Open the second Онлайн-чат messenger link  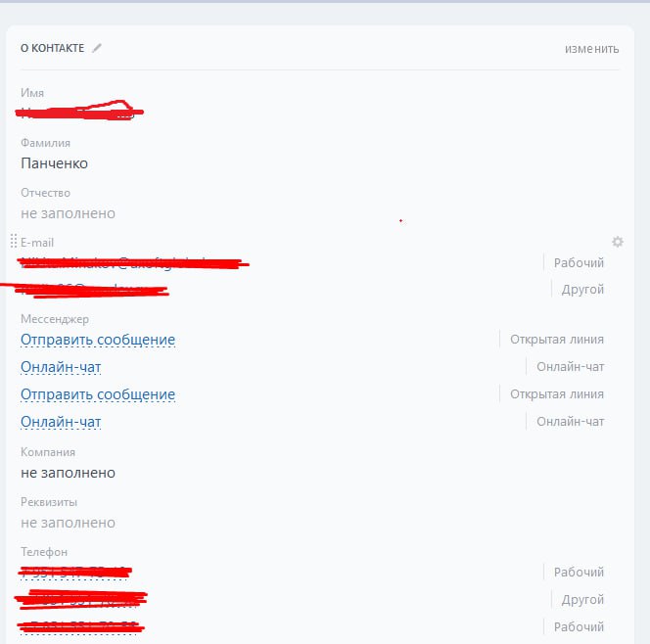point(61,422)
